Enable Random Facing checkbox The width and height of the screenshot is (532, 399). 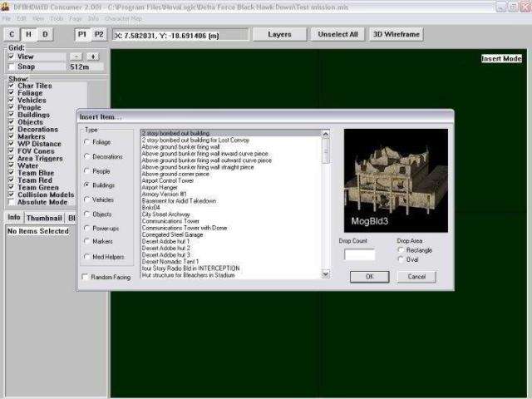click(86, 277)
